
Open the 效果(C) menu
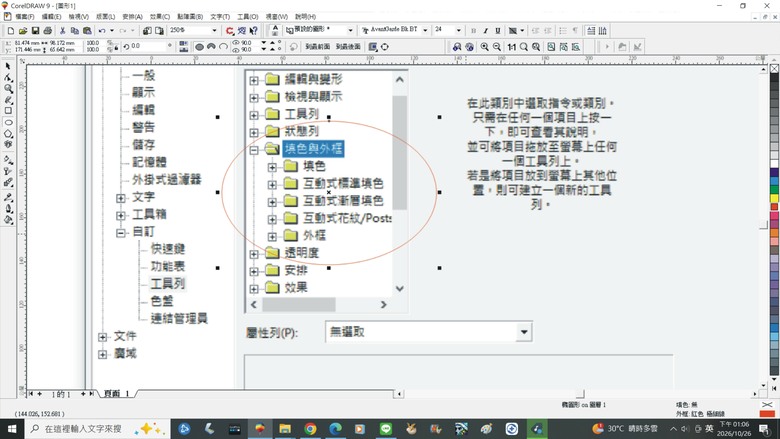pos(160,17)
